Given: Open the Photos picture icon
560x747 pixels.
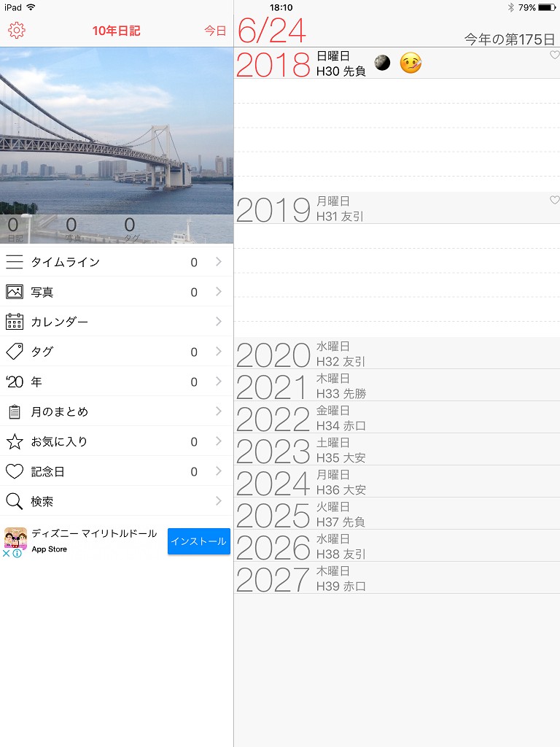Looking at the screenshot, I should 15,293.
